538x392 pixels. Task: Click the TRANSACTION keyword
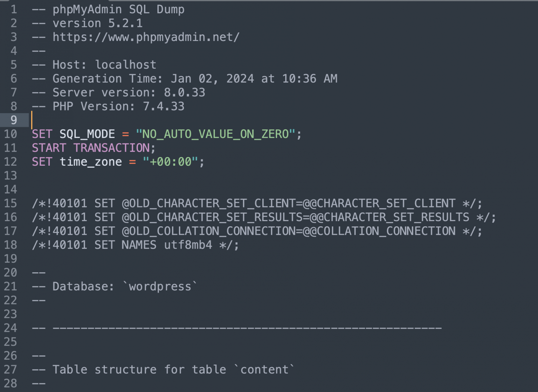(111, 148)
